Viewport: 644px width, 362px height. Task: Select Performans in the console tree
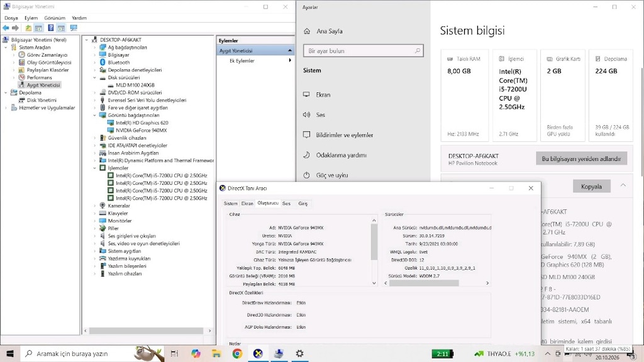tap(40, 77)
